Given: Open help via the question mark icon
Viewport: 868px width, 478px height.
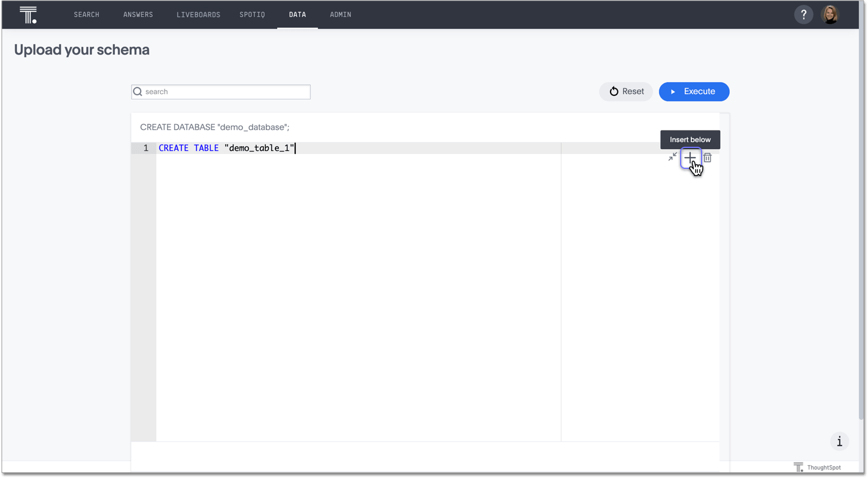Looking at the screenshot, I should click(803, 14).
